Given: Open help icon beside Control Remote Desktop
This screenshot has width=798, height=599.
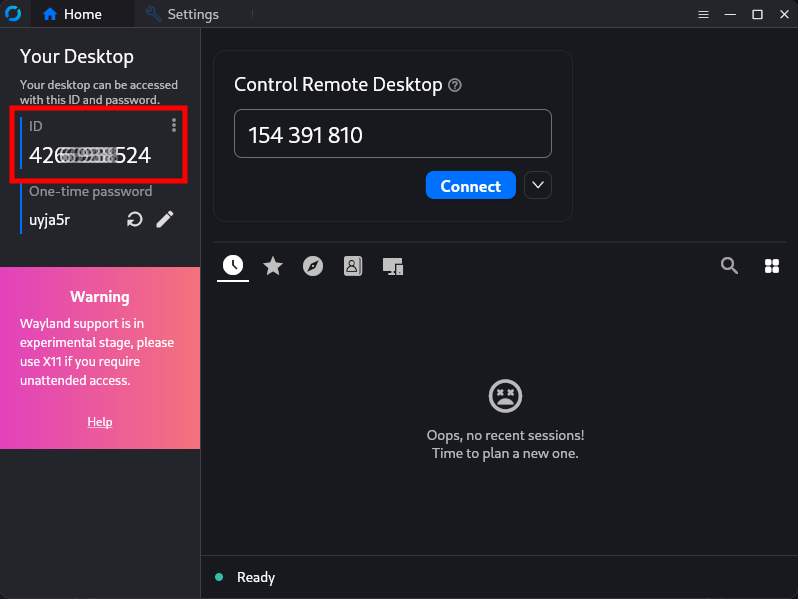Looking at the screenshot, I should point(454,85).
